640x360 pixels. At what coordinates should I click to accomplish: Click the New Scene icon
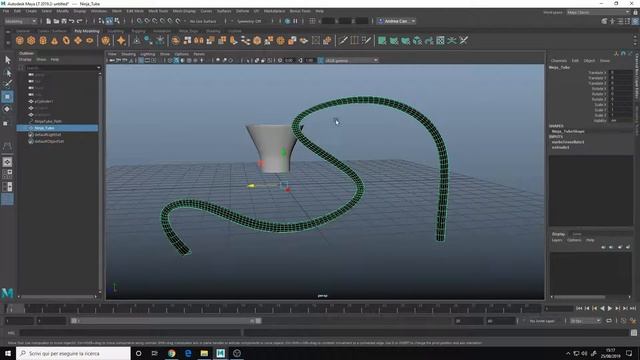coord(49,21)
